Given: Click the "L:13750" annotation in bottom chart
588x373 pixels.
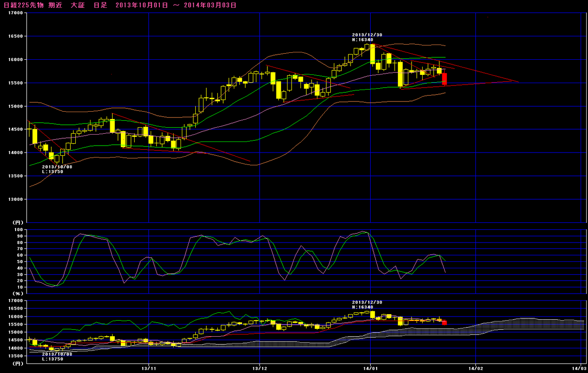Looking at the screenshot, I should [x=53, y=359].
